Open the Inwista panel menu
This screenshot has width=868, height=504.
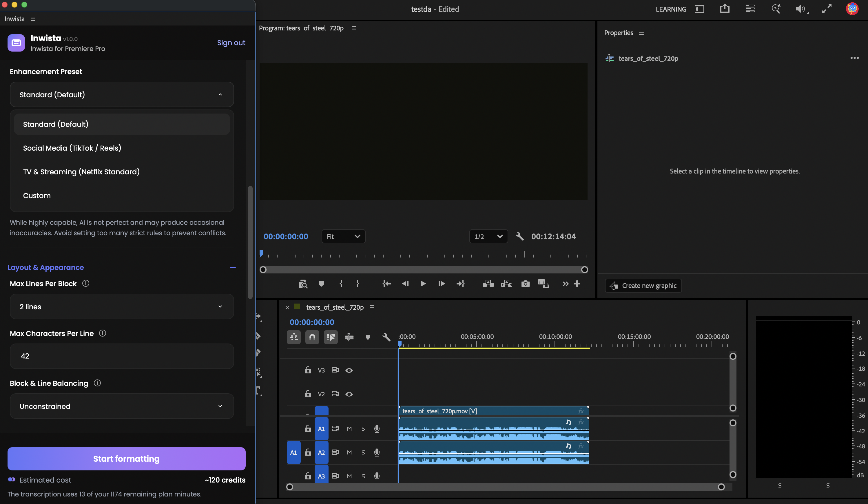[33, 19]
